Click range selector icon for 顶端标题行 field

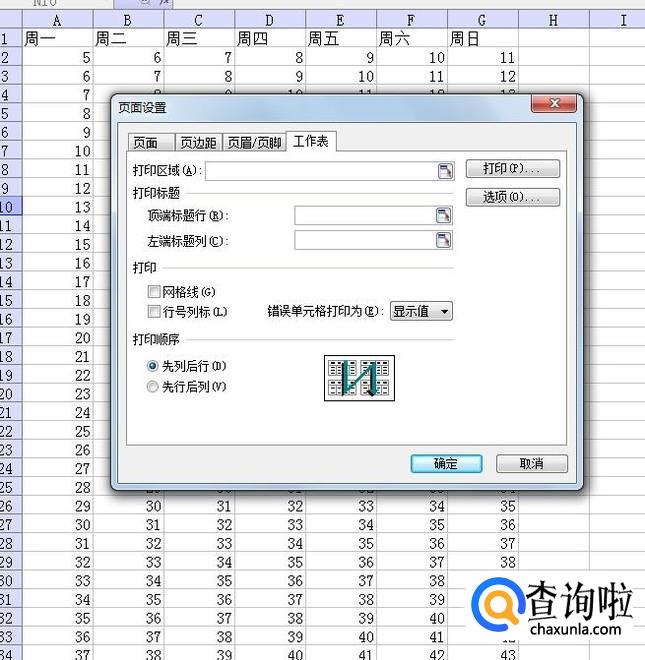click(443, 216)
